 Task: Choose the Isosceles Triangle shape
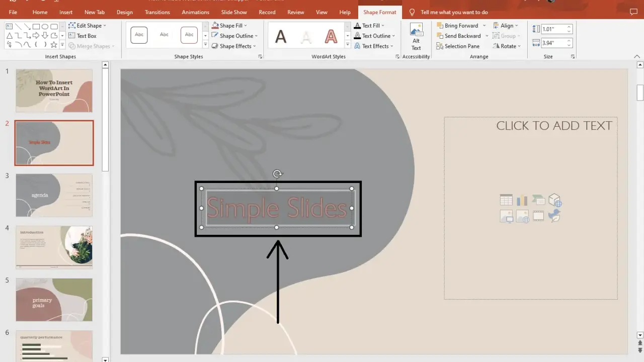[x=9, y=35]
